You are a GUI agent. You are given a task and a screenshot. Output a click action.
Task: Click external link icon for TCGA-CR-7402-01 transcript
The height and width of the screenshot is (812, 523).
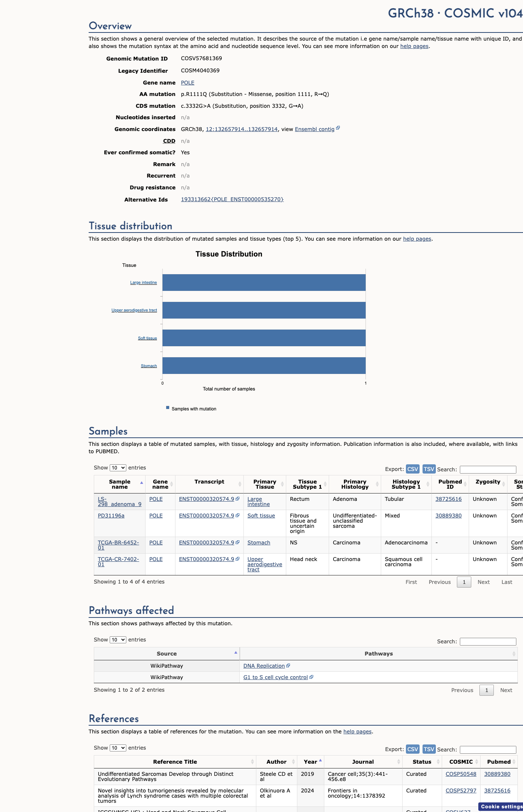(237, 559)
